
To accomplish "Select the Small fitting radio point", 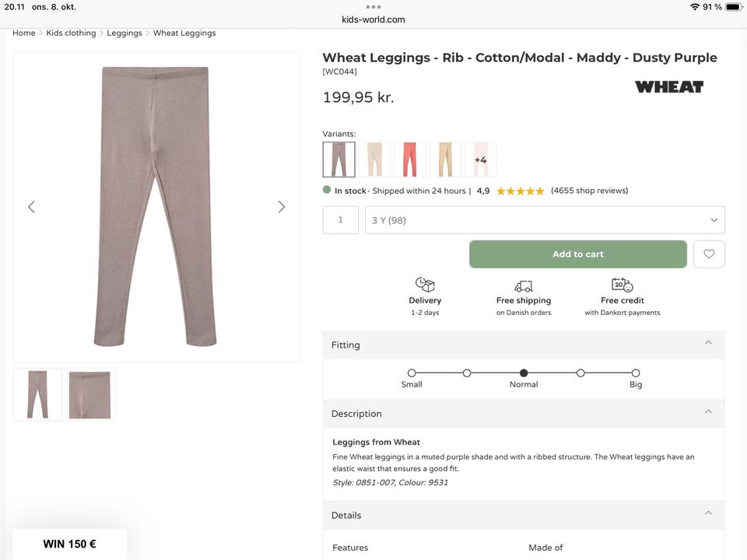I will (412, 373).
